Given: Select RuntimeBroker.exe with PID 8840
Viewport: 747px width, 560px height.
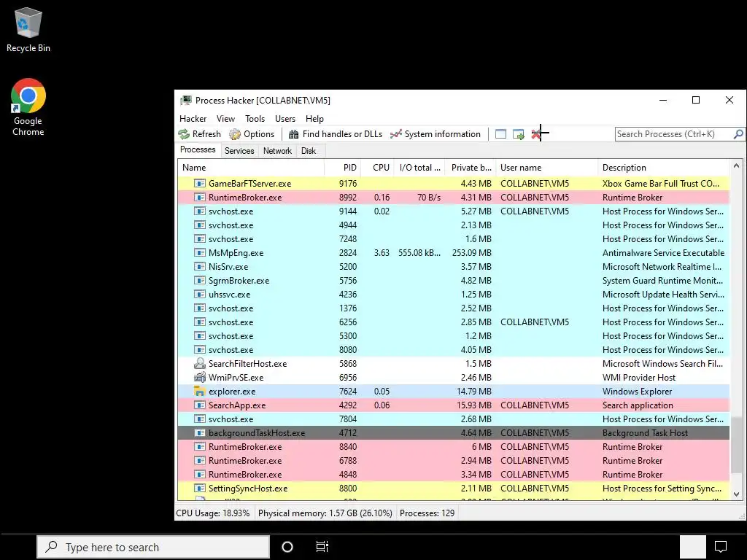Looking at the screenshot, I should pyautogui.click(x=453, y=447).
